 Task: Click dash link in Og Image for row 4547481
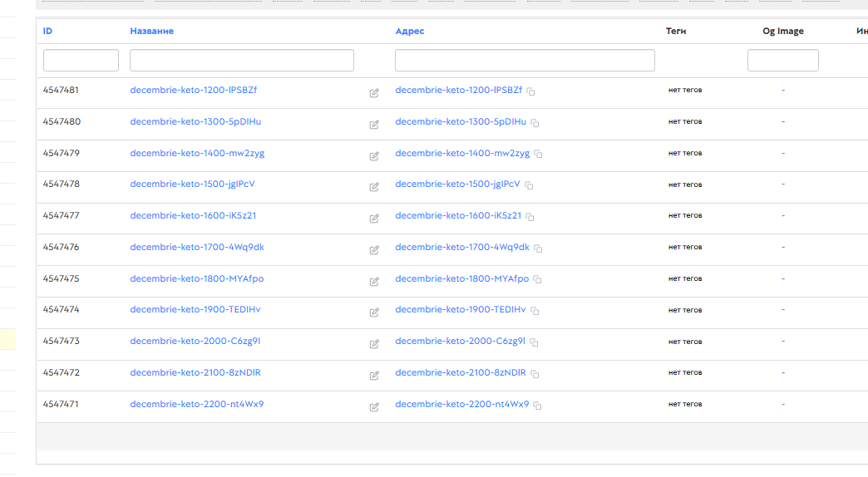(782, 90)
